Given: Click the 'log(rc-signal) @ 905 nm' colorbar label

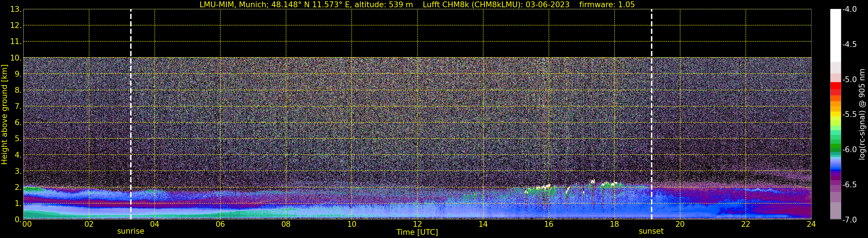Looking at the screenshot, I should 862,114.
